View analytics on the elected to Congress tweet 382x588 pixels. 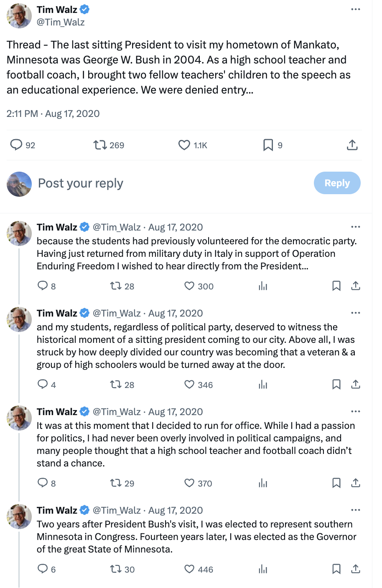point(263,569)
